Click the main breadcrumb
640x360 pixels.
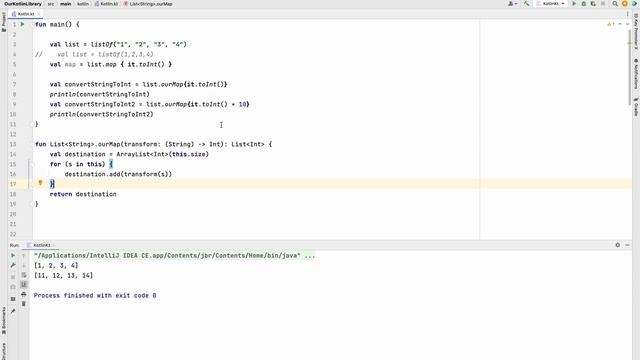(66, 4)
